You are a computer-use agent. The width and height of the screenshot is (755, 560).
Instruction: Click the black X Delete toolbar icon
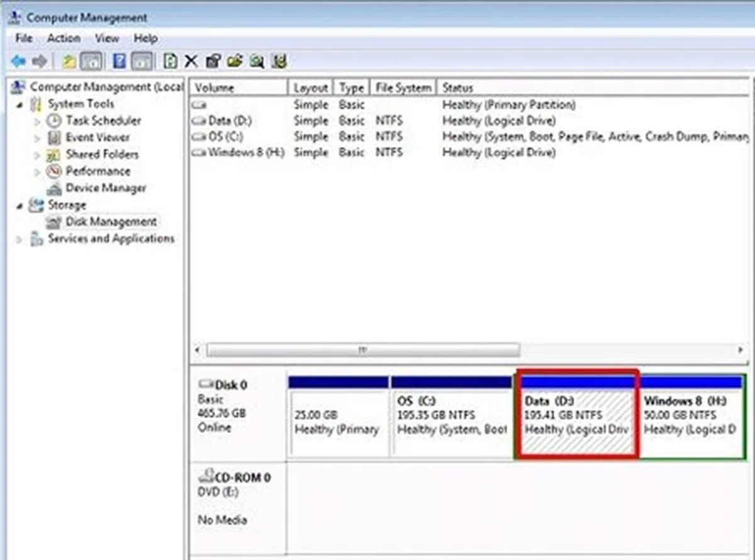[x=191, y=61]
